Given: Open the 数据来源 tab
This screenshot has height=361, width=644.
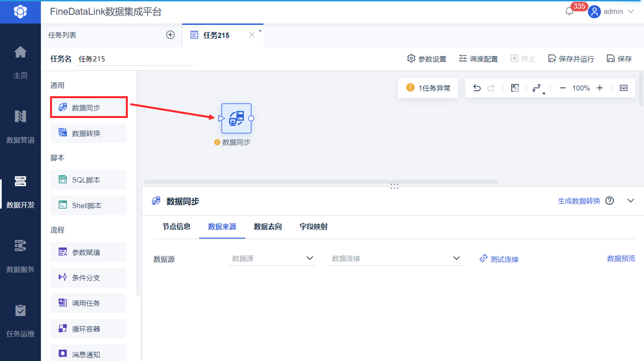Looking at the screenshot, I should point(222,227).
